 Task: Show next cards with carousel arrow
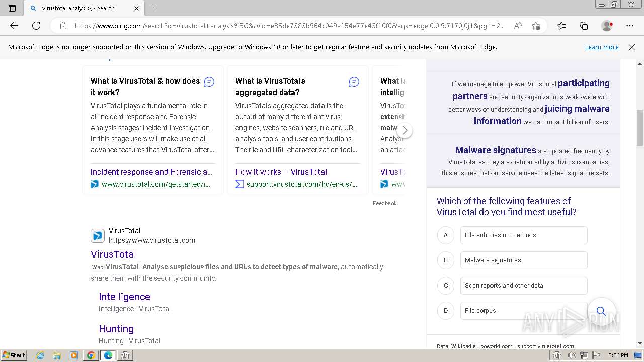pyautogui.click(x=405, y=130)
